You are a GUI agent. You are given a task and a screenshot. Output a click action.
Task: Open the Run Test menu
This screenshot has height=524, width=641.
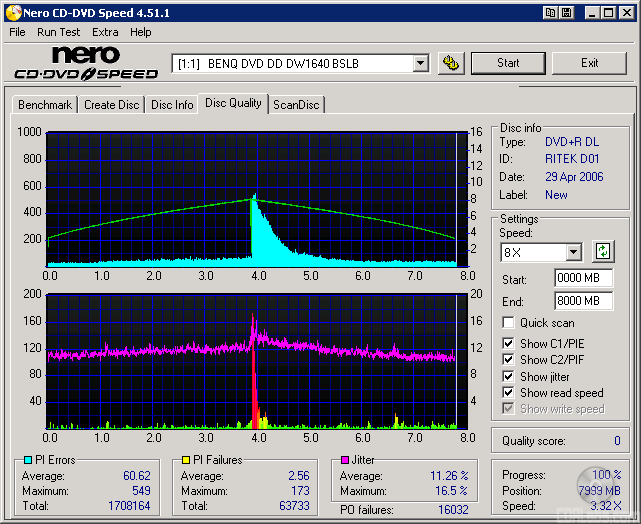point(59,32)
